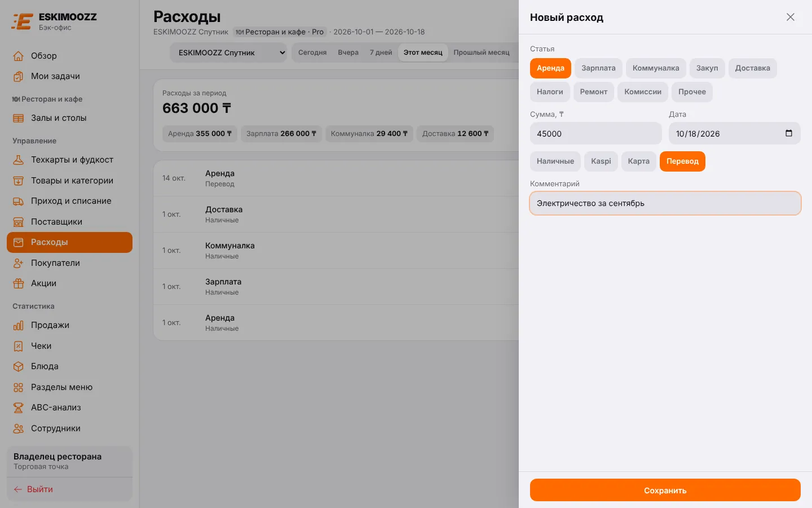Screen dimensions: 812x508
Task: Click the Доставка 12 600 ₸ summary chip
Action: click(455, 134)
